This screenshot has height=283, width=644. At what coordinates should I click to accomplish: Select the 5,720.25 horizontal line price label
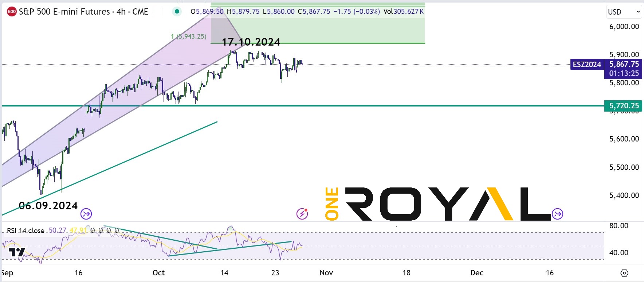[x=624, y=106]
